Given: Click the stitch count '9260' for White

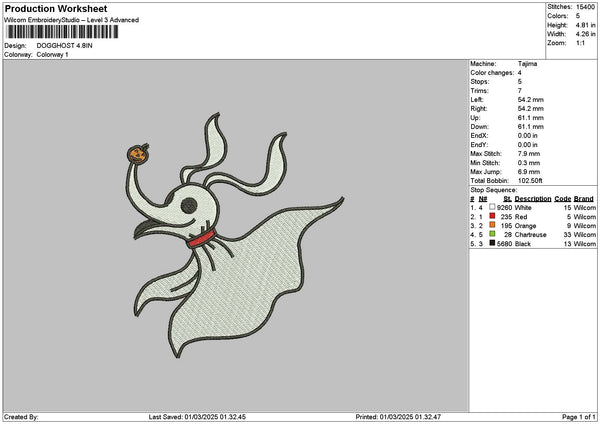Looking at the screenshot, I should pos(505,207).
